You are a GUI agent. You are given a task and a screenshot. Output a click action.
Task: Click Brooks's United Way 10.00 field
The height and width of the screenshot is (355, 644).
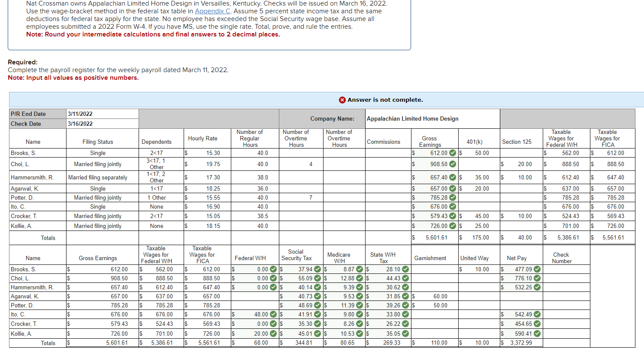(478, 269)
